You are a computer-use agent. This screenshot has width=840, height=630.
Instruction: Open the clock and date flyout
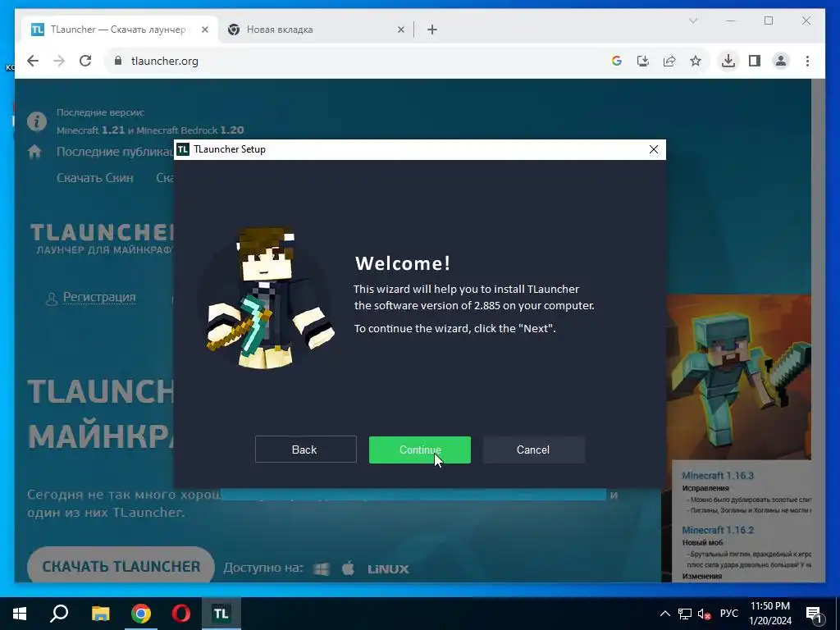point(770,614)
